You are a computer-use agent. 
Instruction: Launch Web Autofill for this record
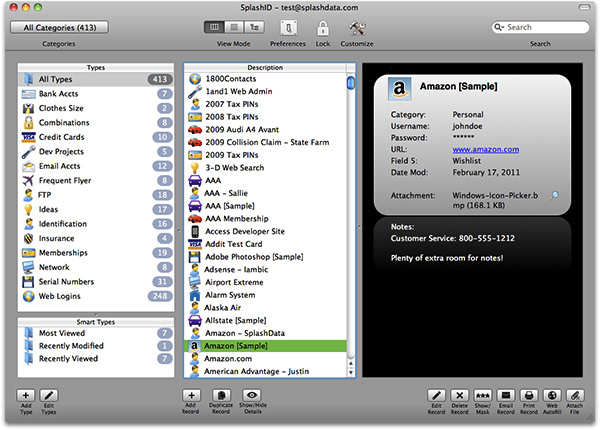tap(550, 397)
